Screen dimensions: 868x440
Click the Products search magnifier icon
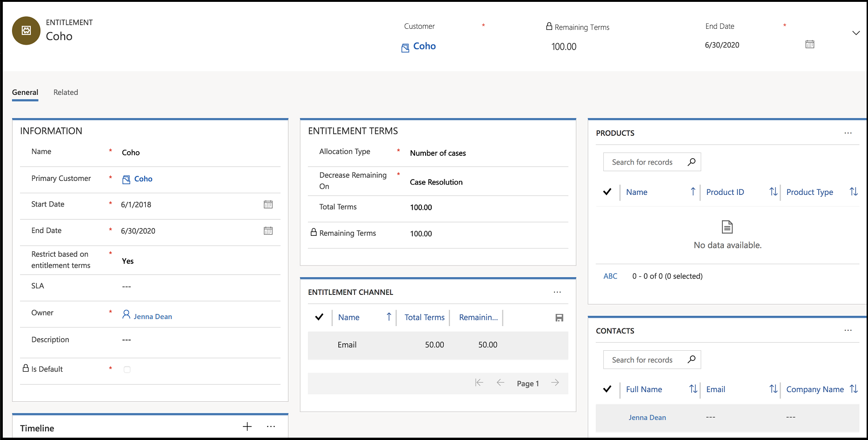pyautogui.click(x=692, y=162)
